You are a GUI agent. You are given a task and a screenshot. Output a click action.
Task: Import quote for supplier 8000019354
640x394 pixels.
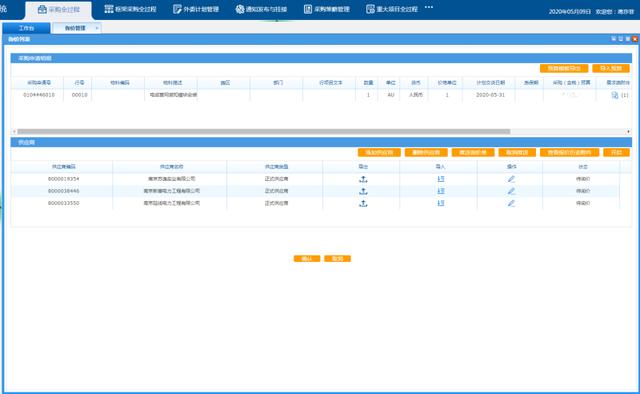[x=440, y=179]
